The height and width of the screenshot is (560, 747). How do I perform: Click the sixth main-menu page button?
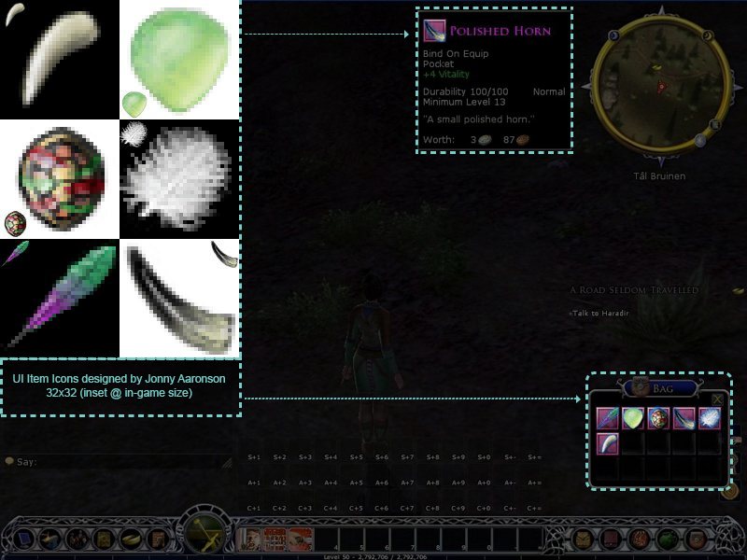[156, 539]
